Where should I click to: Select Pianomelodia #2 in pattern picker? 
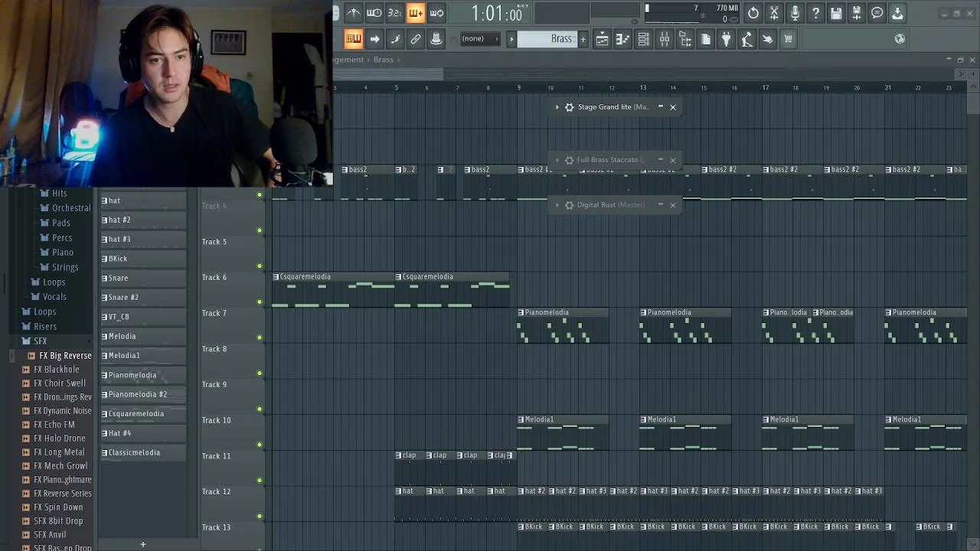143,394
